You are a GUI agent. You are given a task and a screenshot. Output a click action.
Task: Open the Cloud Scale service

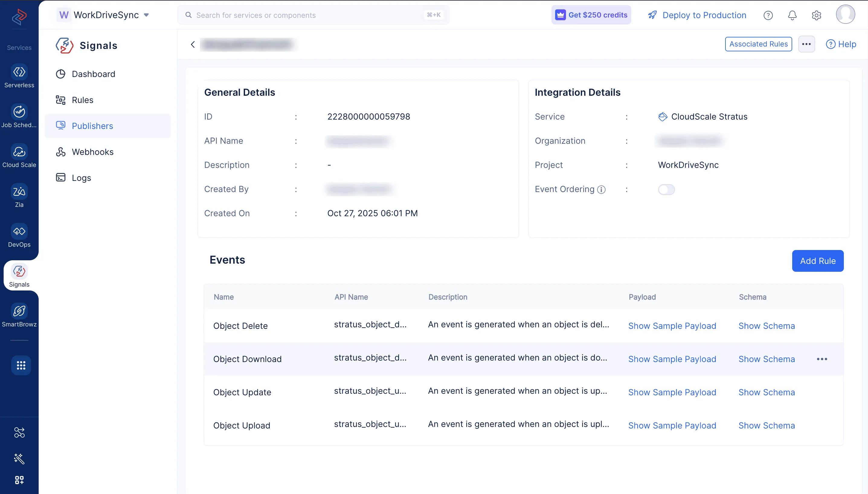click(19, 152)
